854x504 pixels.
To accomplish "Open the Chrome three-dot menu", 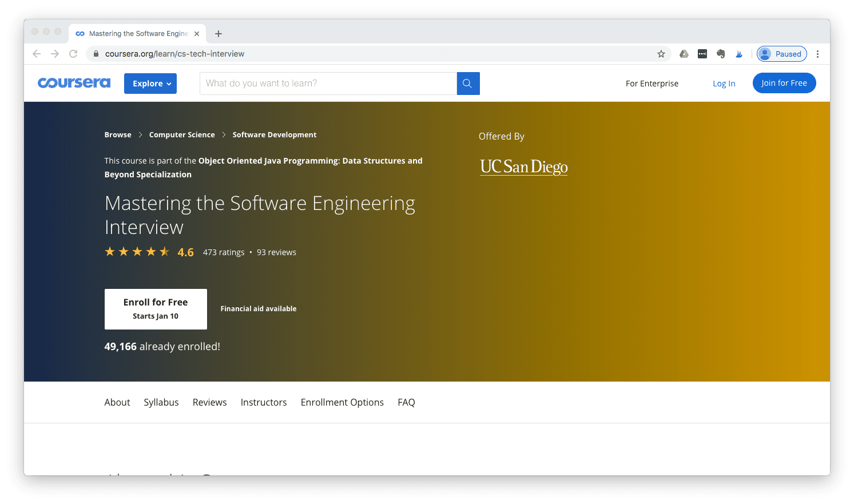I will pos(817,54).
